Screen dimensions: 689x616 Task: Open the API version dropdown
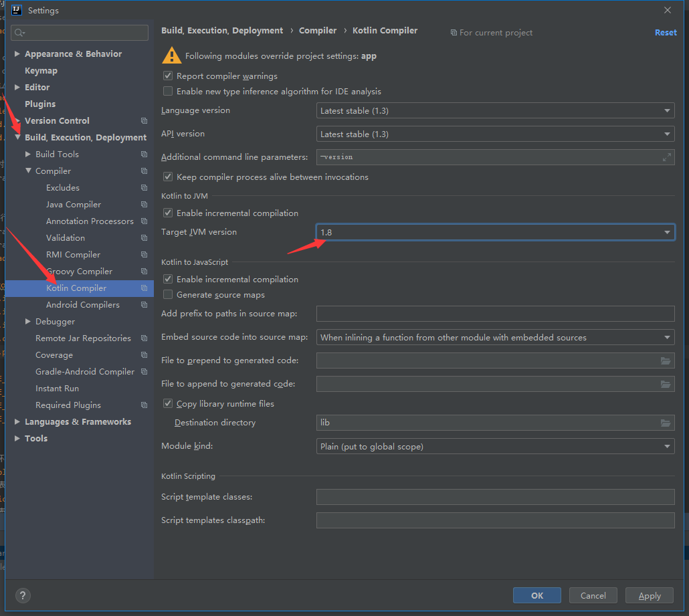click(x=495, y=134)
